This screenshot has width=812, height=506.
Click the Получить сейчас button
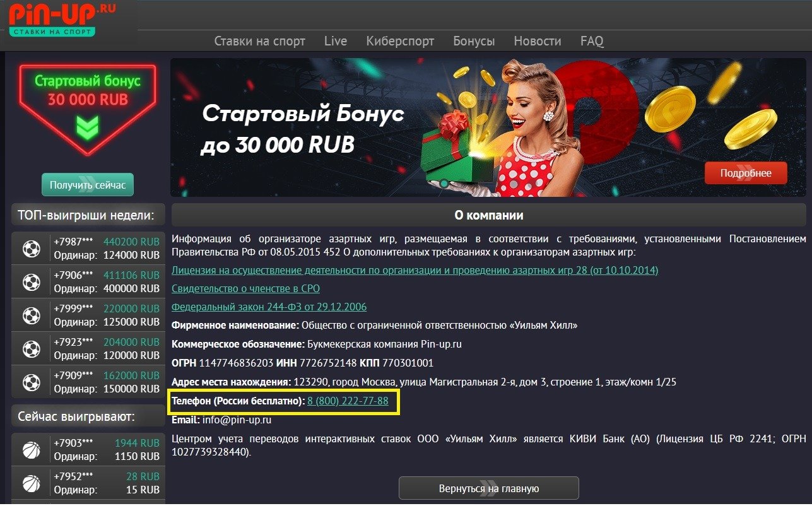(x=88, y=185)
